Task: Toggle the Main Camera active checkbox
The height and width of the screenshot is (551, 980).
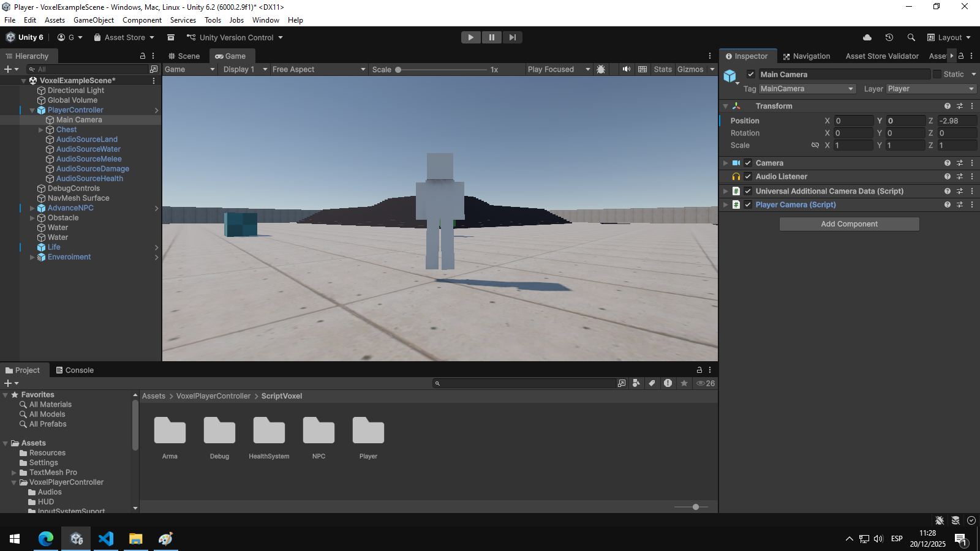Action: pos(751,74)
